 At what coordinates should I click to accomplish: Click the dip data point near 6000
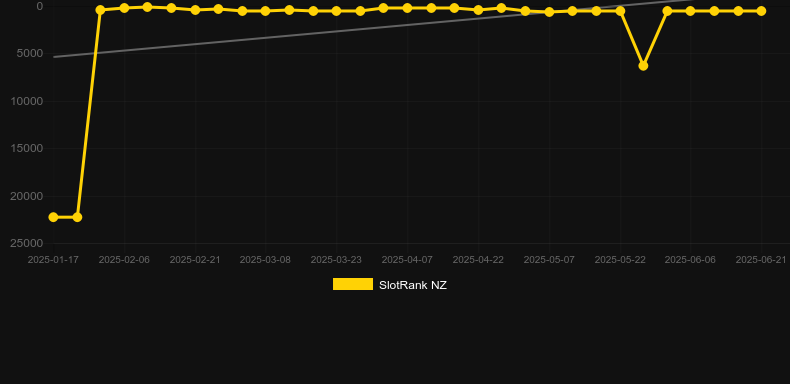click(643, 66)
